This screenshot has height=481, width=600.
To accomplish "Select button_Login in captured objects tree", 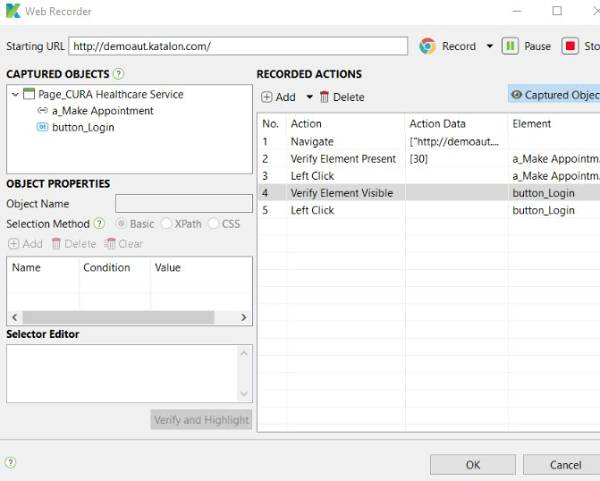I will 83,127.
